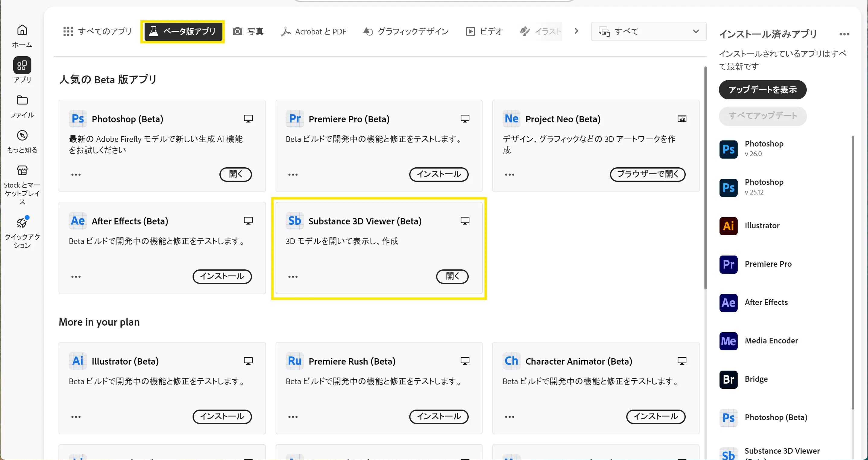Click the Project Neo (Beta) Ne icon
The image size is (868, 460).
coord(512,119)
